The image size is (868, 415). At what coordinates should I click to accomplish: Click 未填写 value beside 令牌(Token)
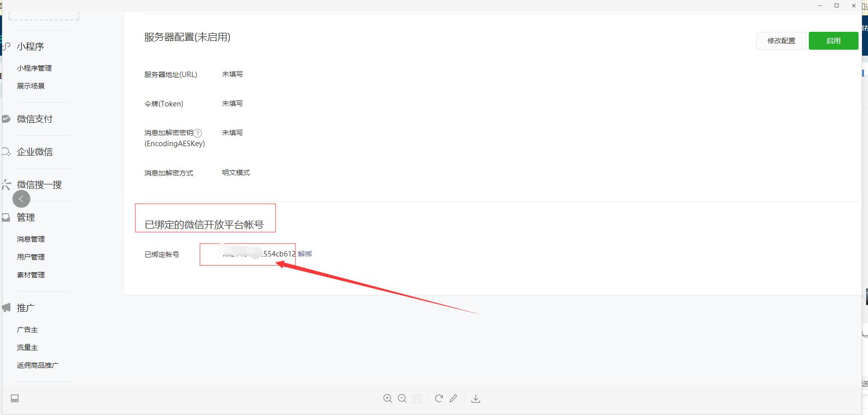[232, 103]
